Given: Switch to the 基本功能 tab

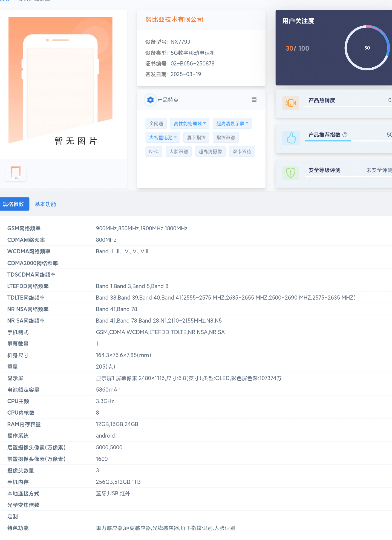Looking at the screenshot, I should click(45, 204).
